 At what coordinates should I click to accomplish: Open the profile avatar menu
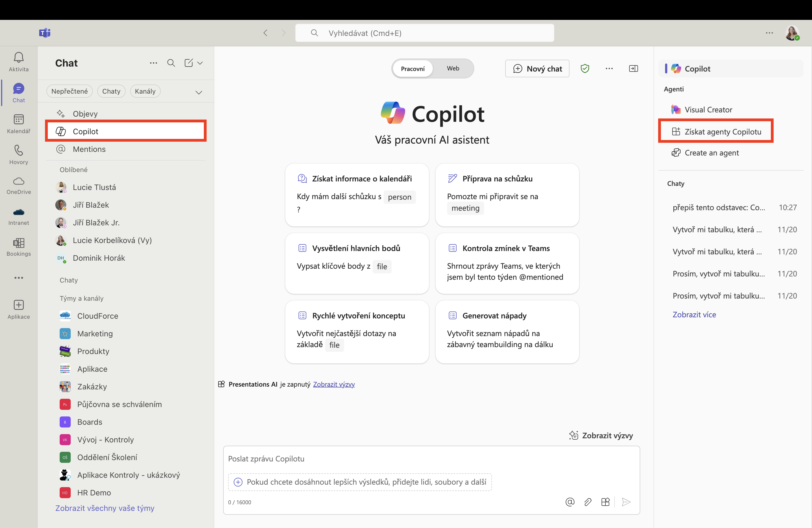[792, 33]
